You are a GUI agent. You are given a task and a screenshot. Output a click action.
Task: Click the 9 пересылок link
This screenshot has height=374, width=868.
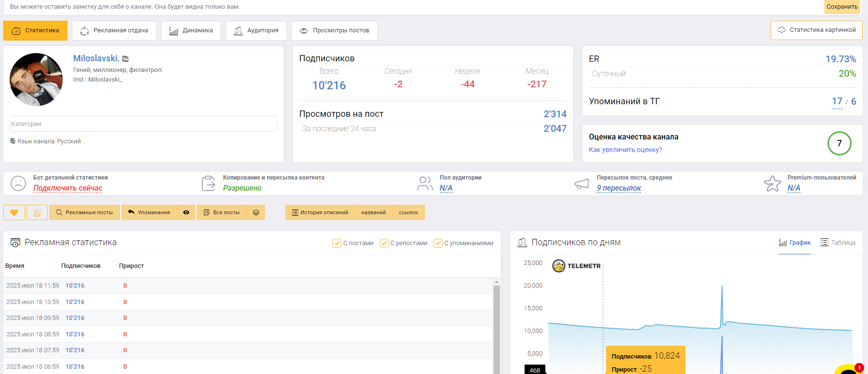click(x=619, y=188)
